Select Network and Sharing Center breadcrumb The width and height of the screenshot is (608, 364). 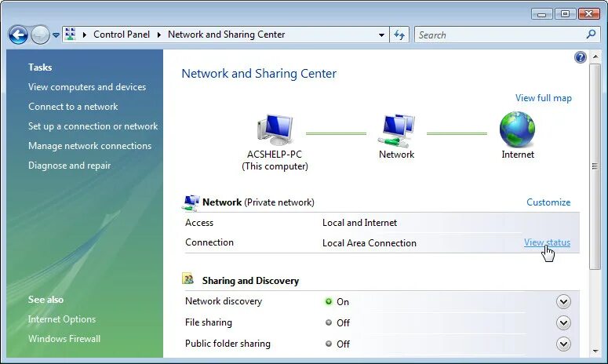pyautogui.click(x=226, y=35)
